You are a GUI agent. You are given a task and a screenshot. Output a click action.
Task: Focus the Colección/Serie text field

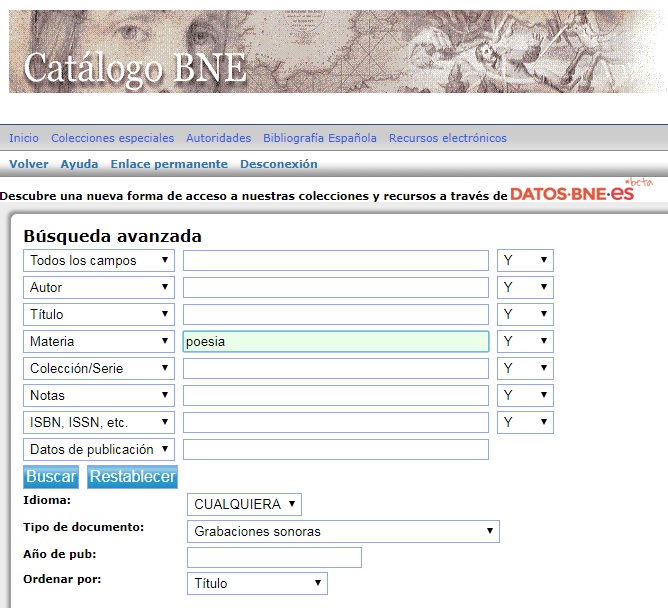(x=336, y=368)
